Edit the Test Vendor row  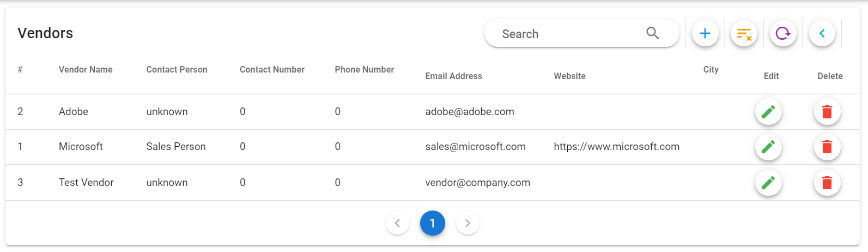[x=768, y=183]
